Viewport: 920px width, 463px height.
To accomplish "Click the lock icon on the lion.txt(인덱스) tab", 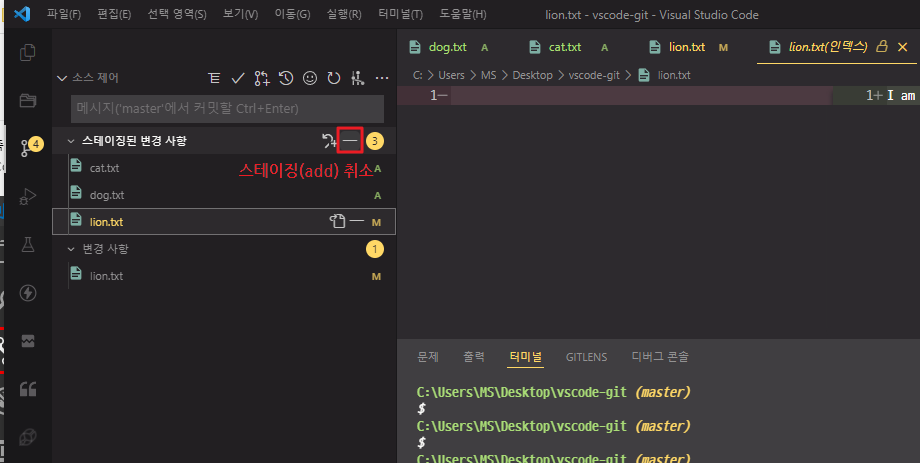I will pos(881,46).
